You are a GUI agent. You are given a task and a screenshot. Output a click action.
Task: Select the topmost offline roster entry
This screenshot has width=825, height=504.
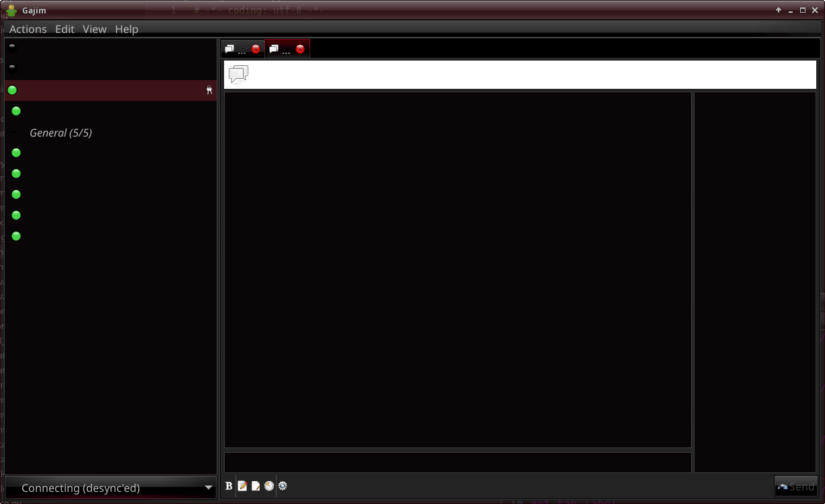tap(12, 47)
